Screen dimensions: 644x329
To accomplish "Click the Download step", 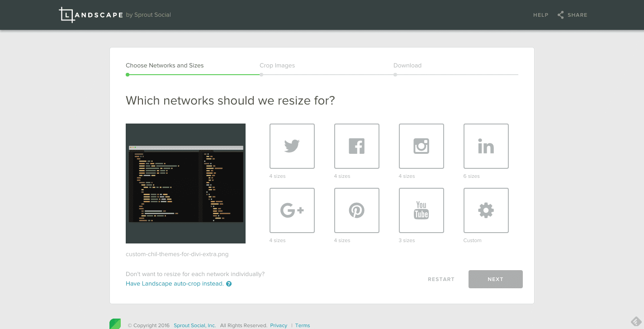I will tap(407, 66).
